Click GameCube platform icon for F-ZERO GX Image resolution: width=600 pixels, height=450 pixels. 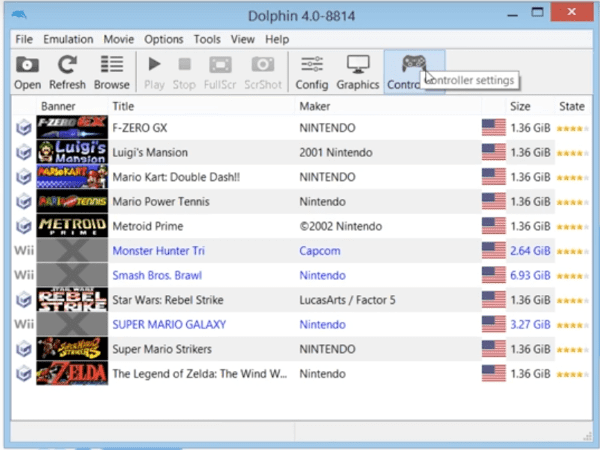point(24,127)
